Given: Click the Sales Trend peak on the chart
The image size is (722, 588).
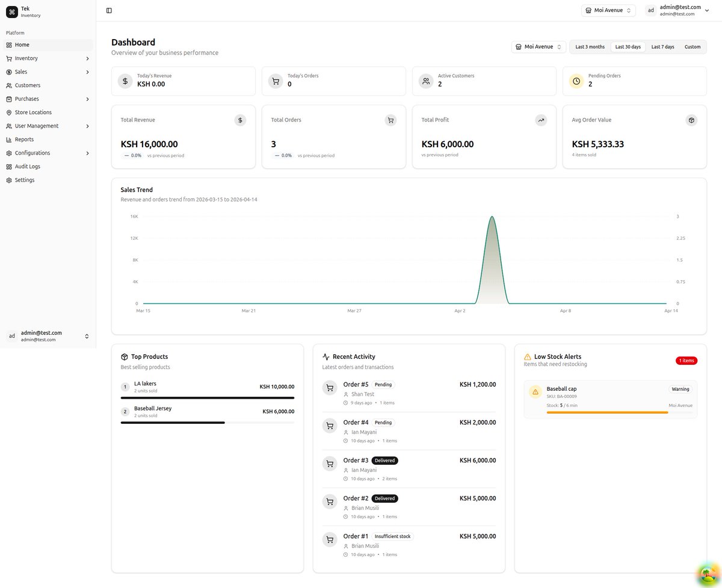Looking at the screenshot, I should click(492, 218).
